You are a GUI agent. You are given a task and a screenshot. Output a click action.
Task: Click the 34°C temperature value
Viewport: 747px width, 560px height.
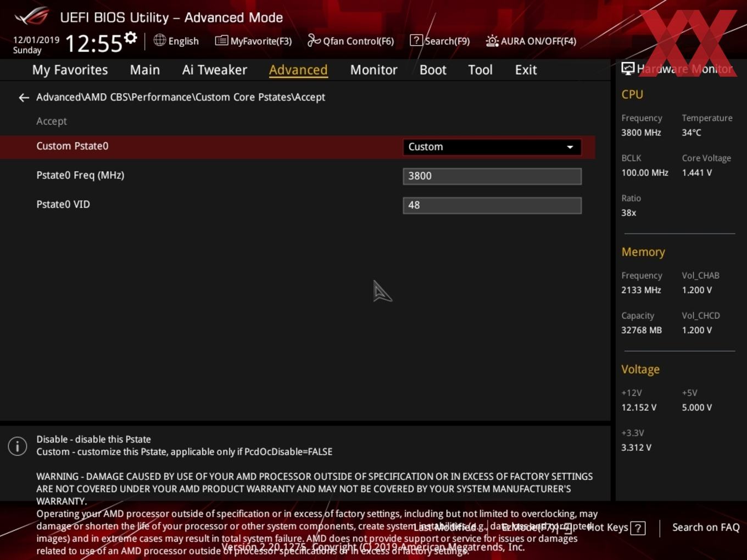692,132
